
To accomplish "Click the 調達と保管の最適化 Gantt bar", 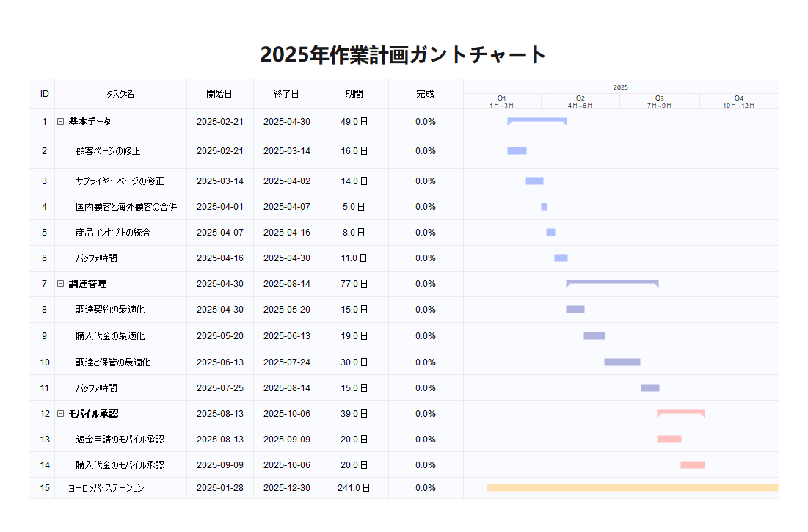I will tap(622, 362).
